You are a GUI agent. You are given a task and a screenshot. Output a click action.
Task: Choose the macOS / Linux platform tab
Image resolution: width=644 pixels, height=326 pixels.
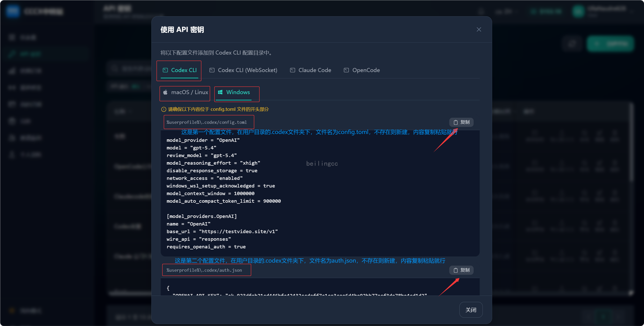coord(185,92)
